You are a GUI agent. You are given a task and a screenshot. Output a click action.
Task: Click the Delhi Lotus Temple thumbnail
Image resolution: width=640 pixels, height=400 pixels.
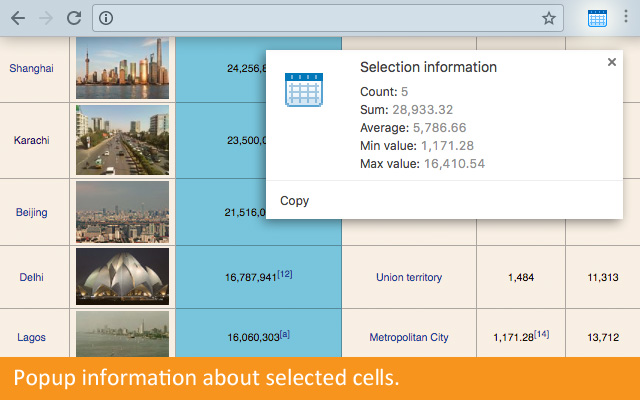122,276
